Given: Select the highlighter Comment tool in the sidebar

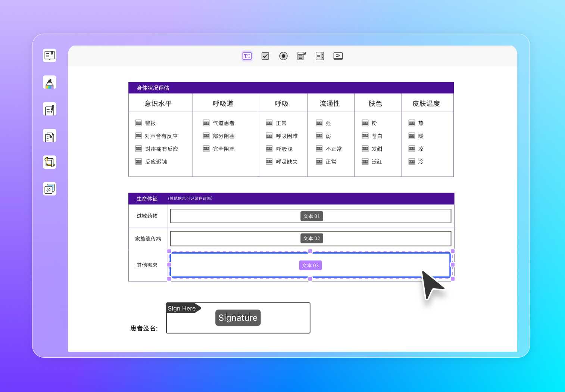Looking at the screenshot, I should 50,83.
